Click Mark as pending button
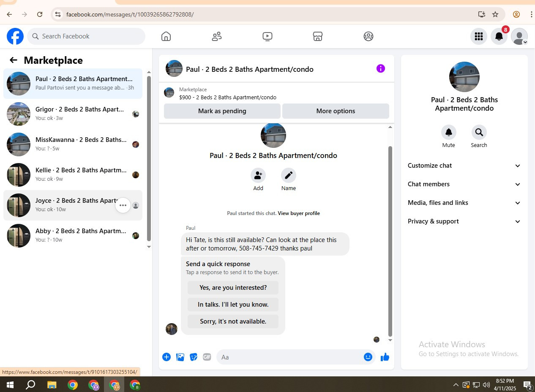 222,111
